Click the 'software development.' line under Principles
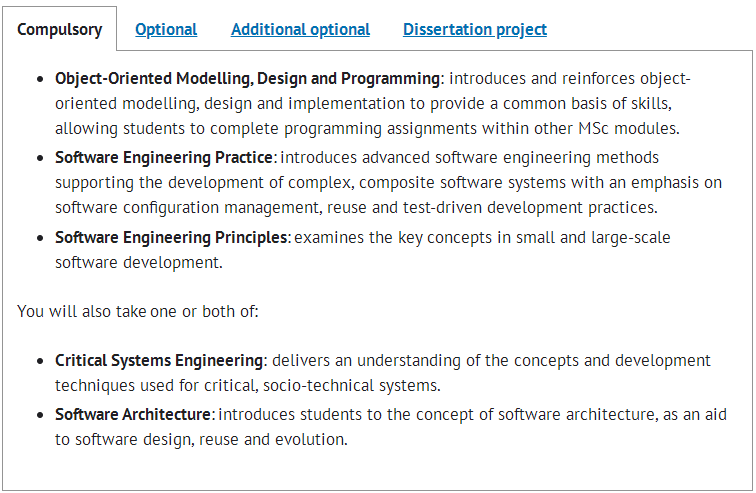Image resolution: width=756 pixels, height=493 pixels. [x=139, y=263]
